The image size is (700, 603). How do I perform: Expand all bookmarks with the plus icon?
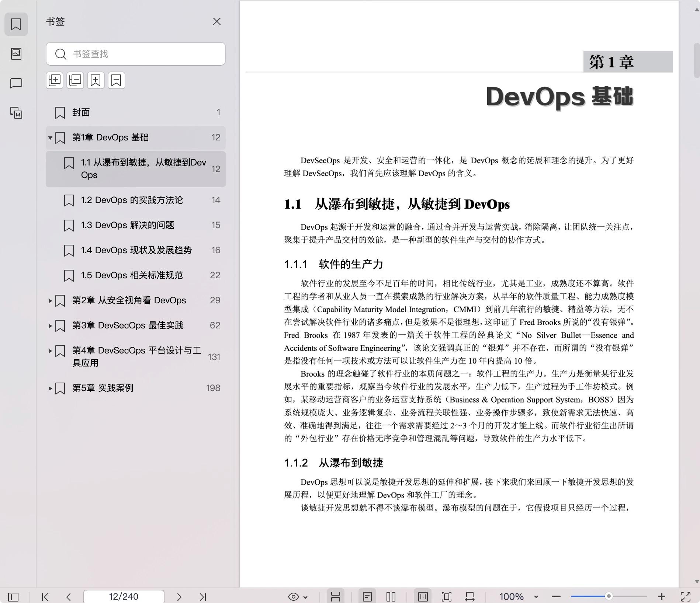[55, 80]
